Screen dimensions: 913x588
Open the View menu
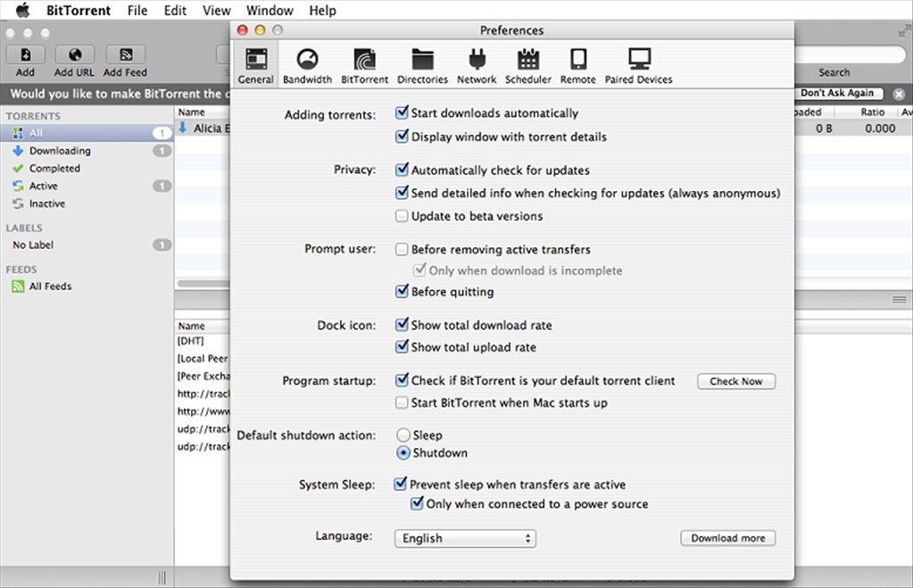[x=217, y=10]
